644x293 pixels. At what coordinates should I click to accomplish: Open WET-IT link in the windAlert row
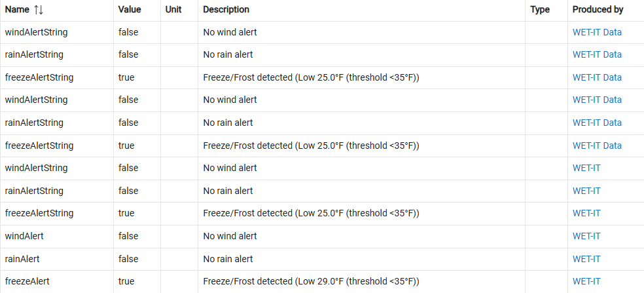coord(586,236)
